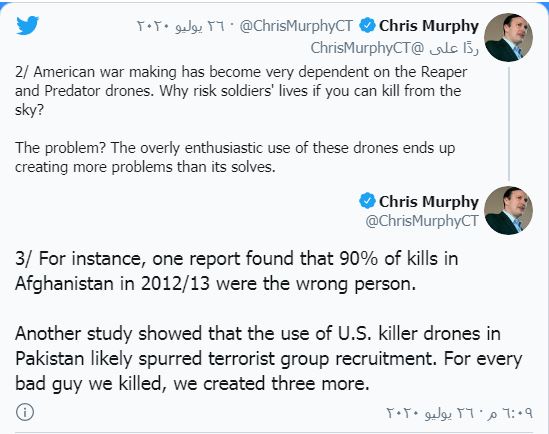Screen dimensions: 549x434
Task: Click the divider line under the tweet footer
Action: 274,433
